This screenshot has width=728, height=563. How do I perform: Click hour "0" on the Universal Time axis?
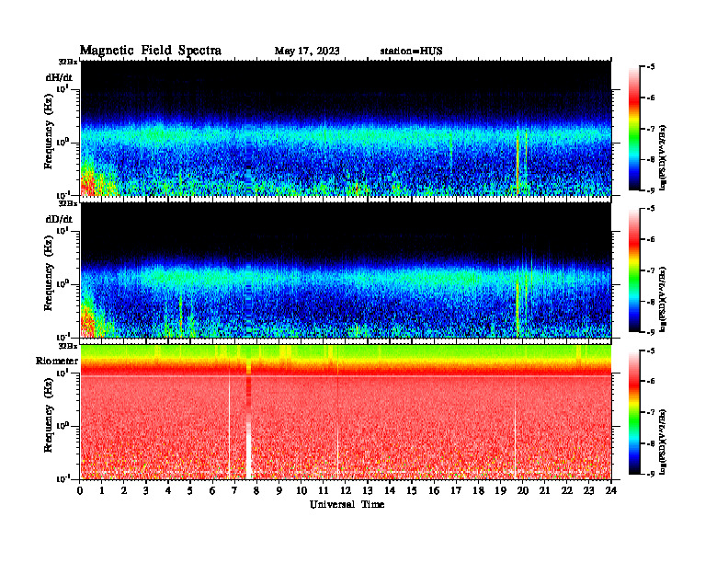pos(80,490)
